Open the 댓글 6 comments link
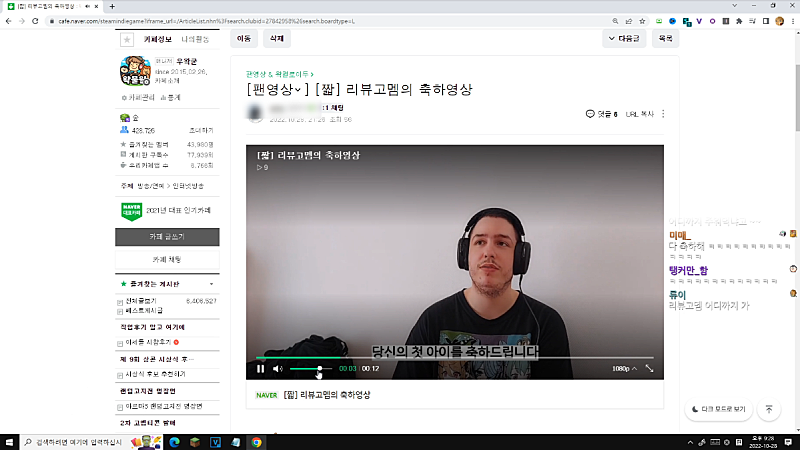Viewport: 800px width, 450px height. point(602,114)
